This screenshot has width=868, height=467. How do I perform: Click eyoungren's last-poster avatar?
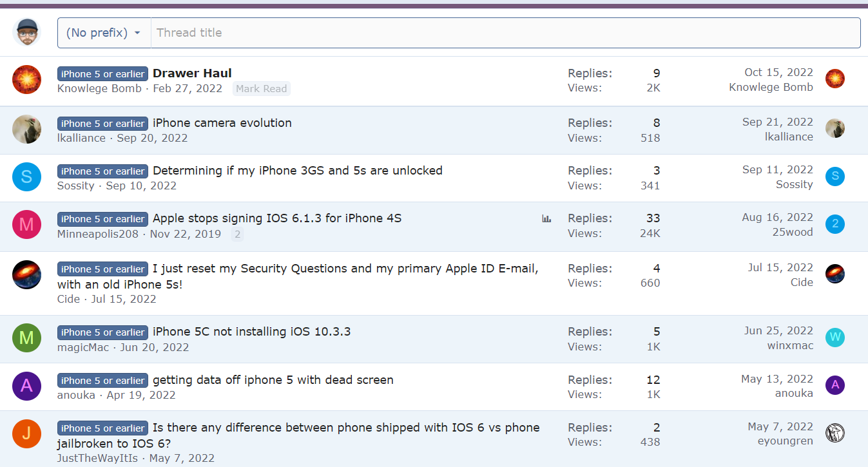[x=834, y=433]
